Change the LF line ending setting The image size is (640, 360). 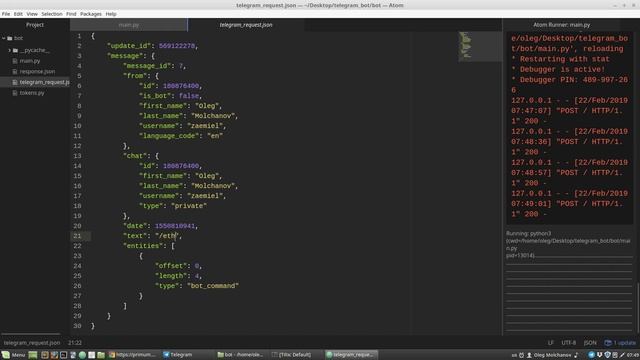coord(550,343)
